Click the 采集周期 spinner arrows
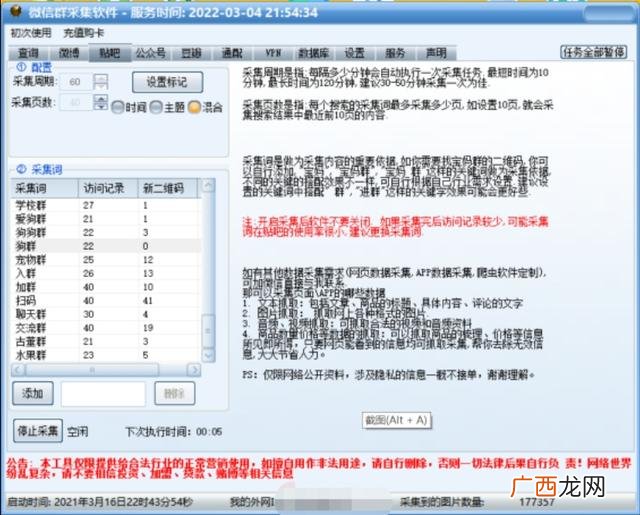 click(x=100, y=82)
